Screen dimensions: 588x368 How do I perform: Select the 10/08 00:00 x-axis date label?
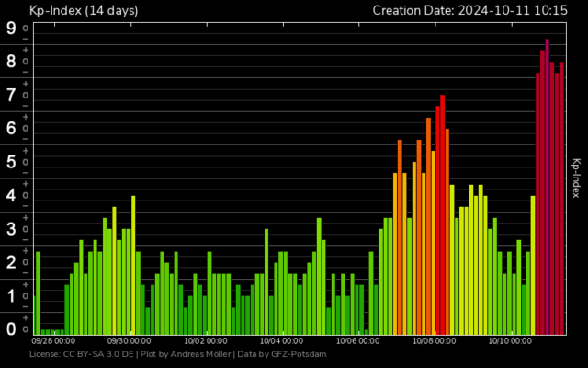click(435, 340)
